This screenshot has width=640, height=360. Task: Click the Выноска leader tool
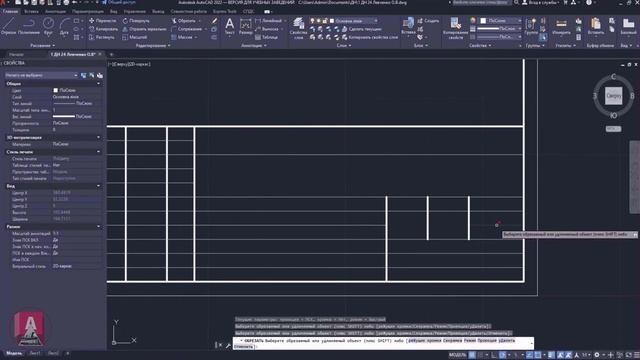coord(267,29)
